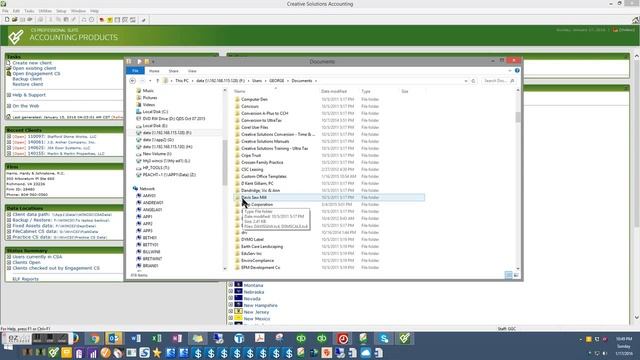Click the Music folder icon in the navigation pane
Screen dimensions: 640x360
(x=139, y=91)
